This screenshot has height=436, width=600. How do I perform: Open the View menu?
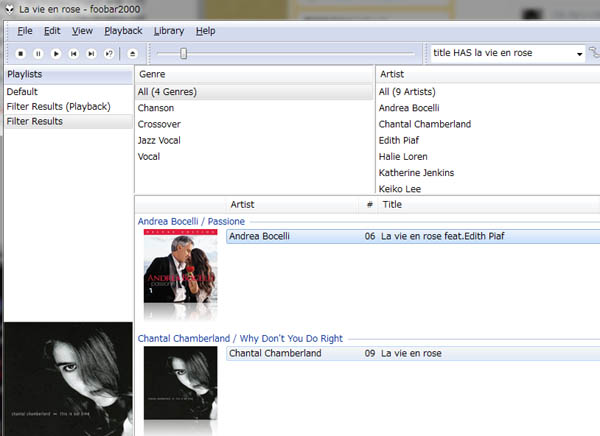point(82,31)
